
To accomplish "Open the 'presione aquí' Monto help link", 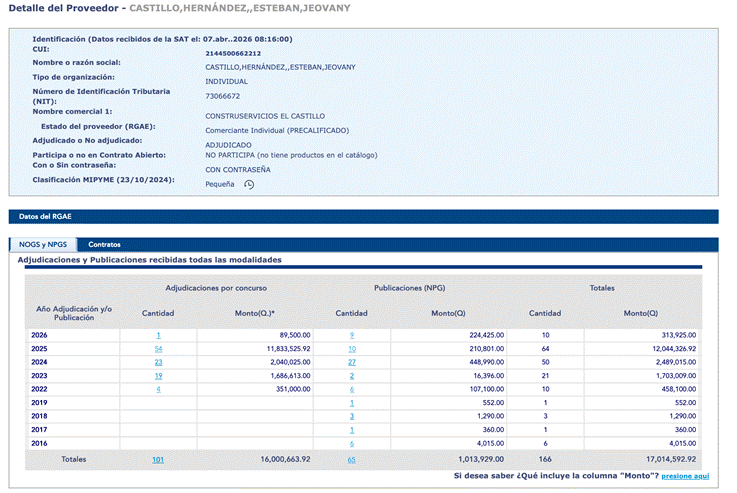I will (x=685, y=476).
